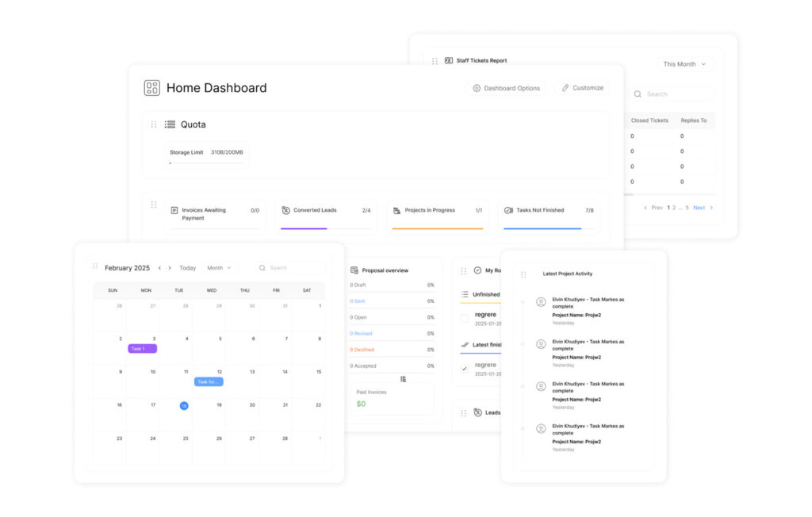
Task: Click the Projects in Progress icon
Action: point(396,210)
